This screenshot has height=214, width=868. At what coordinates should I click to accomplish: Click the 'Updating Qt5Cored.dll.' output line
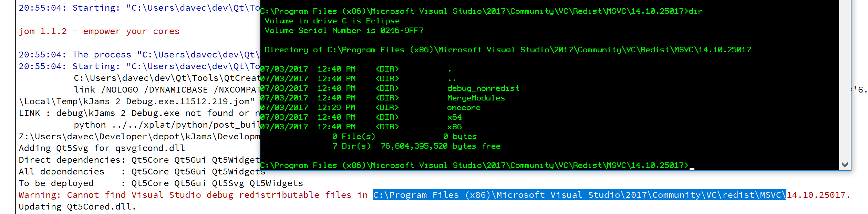point(77,207)
